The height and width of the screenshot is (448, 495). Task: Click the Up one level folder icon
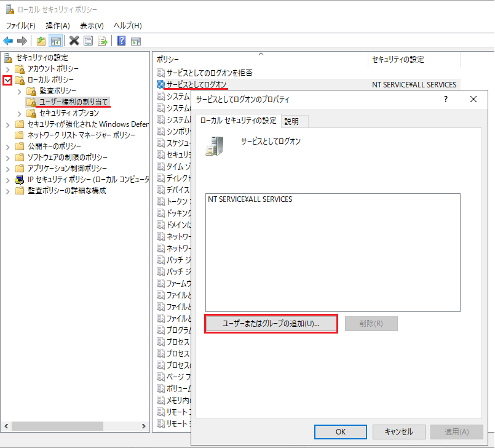(x=41, y=41)
